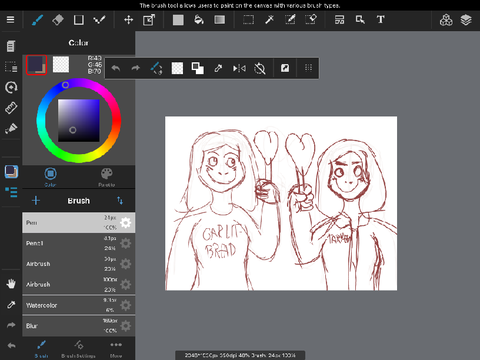Activate the Magic Wand selection tool
The image size is (480, 360).
click(269, 20)
